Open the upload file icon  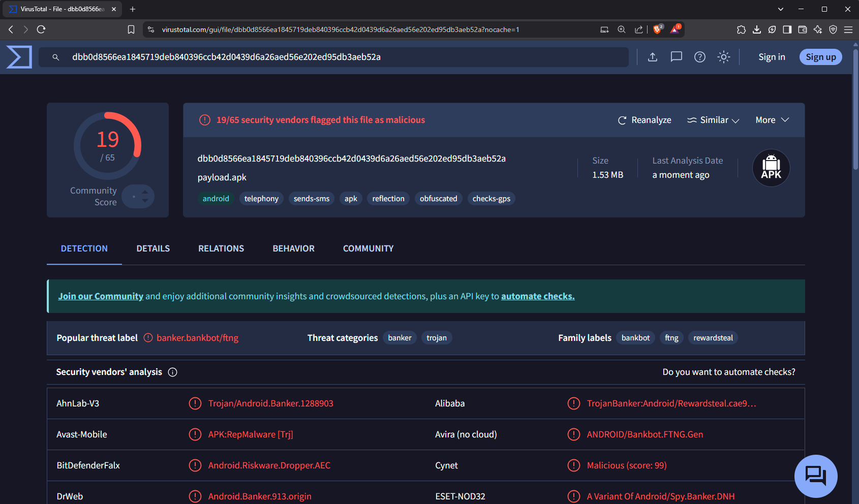pos(653,57)
